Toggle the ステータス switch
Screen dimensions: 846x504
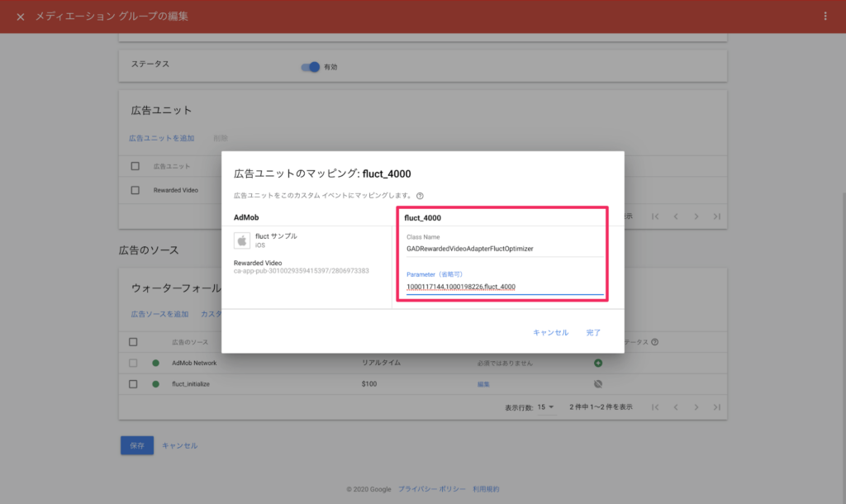(x=311, y=67)
